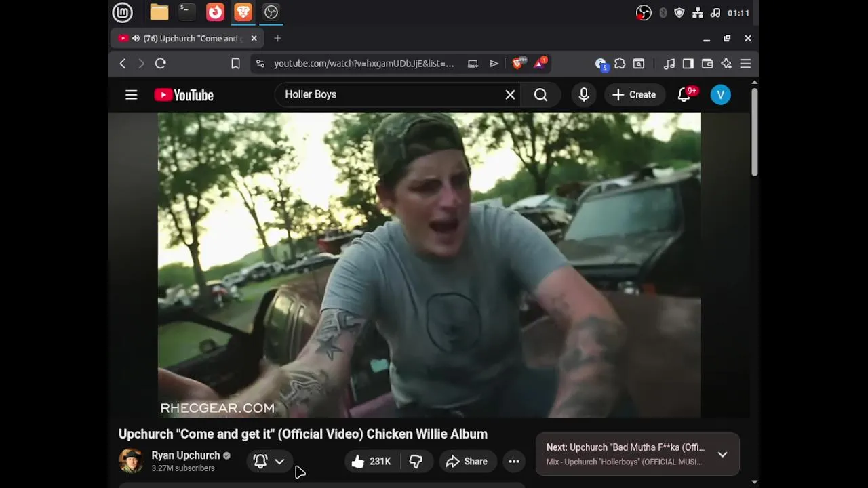The height and width of the screenshot is (488, 868).
Task: Open more actions three-dot menu
Action: point(514,462)
